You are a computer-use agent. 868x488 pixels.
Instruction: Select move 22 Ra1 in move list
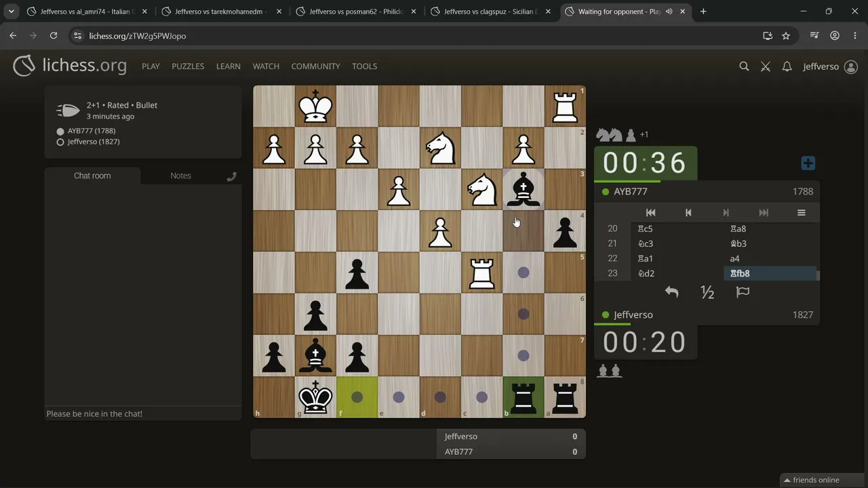[x=678, y=258]
